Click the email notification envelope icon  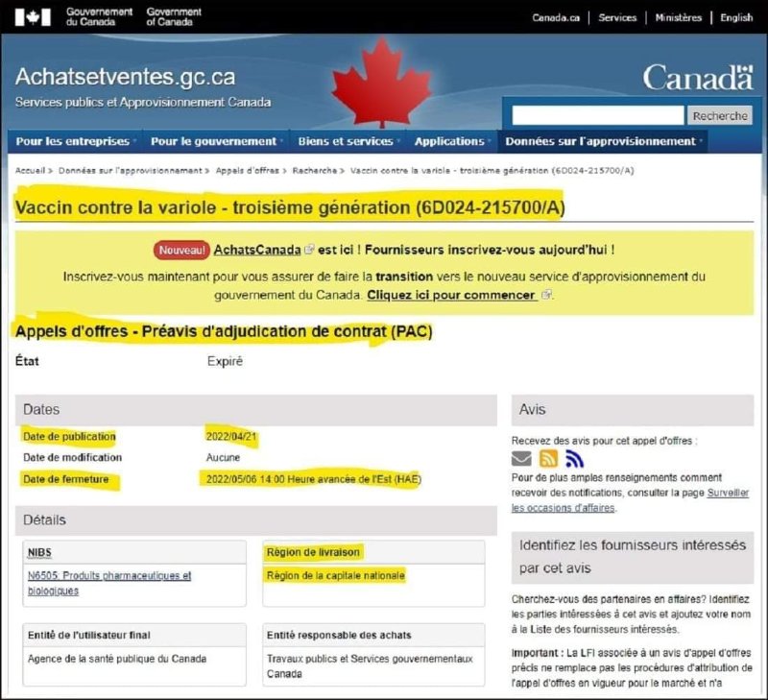point(521,458)
